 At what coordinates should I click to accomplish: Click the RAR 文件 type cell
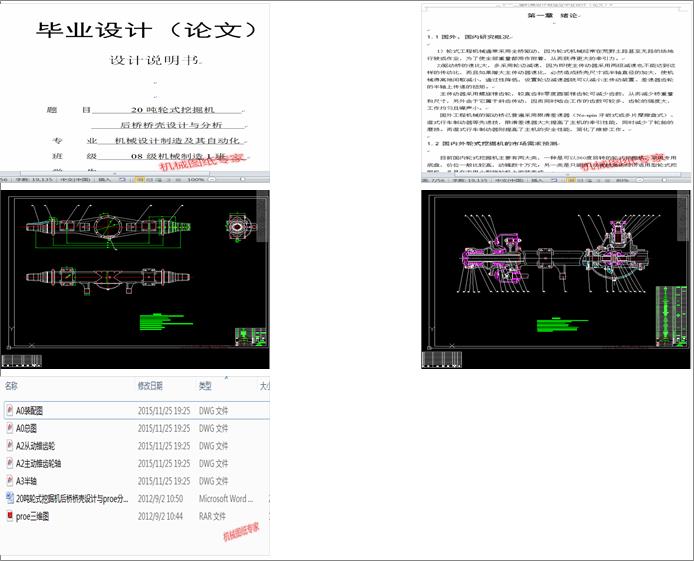coord(212,516)
